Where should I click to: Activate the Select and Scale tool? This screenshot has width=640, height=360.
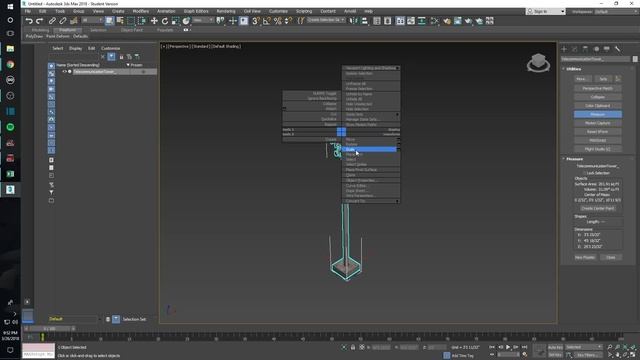click(176, 20)
